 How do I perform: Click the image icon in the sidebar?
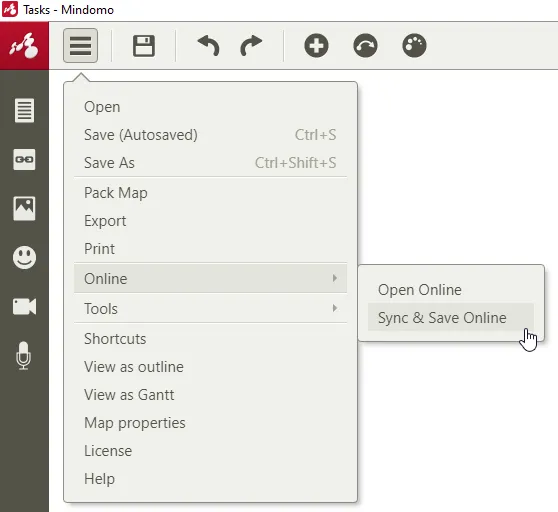coord(24,209)
